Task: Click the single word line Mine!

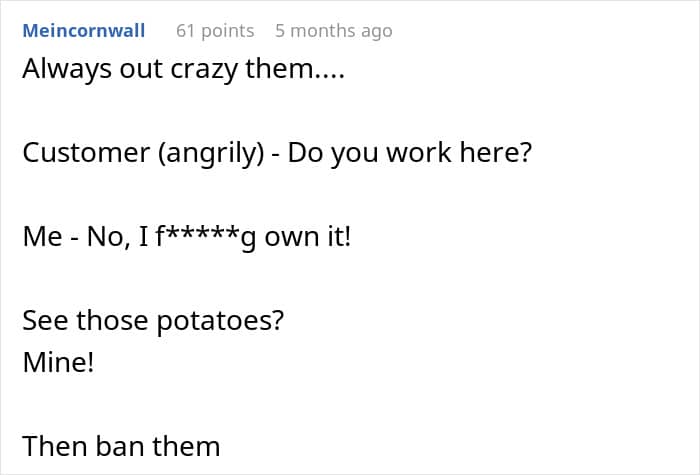Action: click(58, 362)
